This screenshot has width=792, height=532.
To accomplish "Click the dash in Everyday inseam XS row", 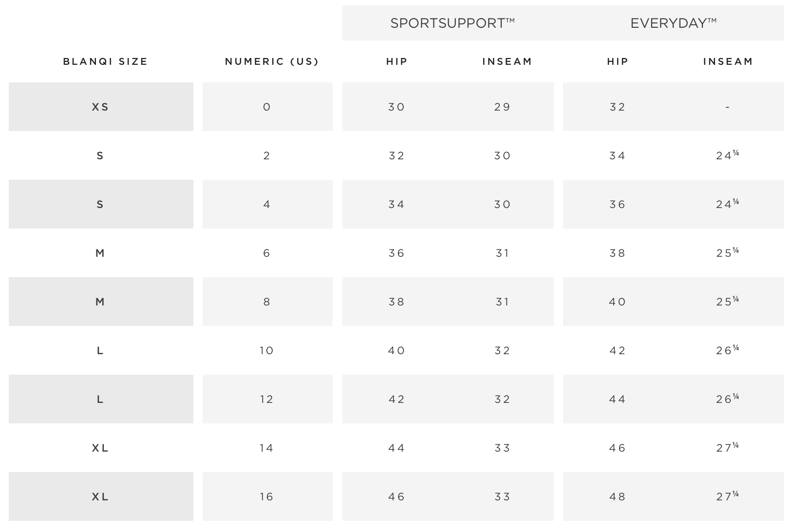I will click(727, 107).
